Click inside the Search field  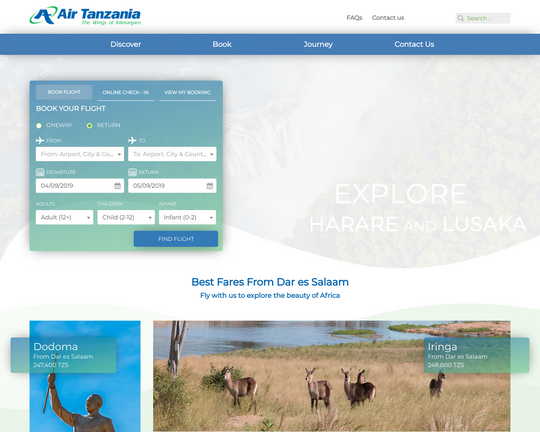[x=483, y=18]
